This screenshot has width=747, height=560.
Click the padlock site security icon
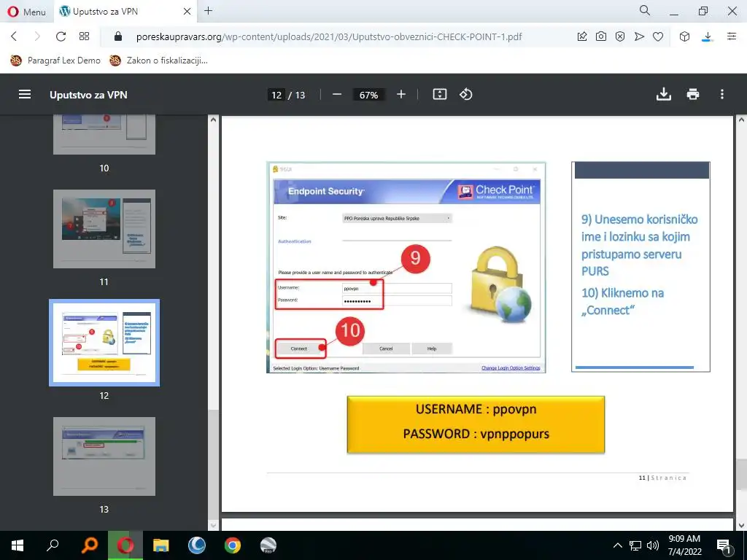point(118,36)
